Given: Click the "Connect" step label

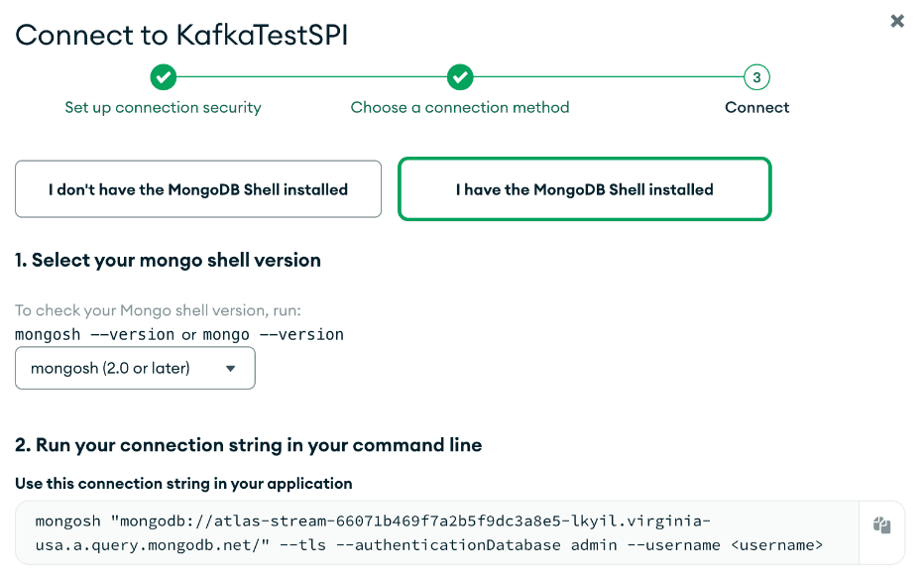Looking at the screenshot, I should 756,107.
